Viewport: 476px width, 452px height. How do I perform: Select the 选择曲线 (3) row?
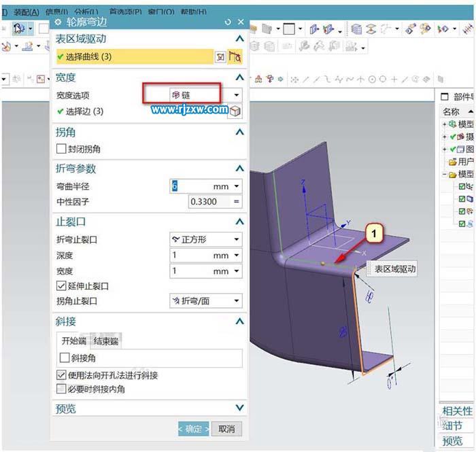coord(135,56)
